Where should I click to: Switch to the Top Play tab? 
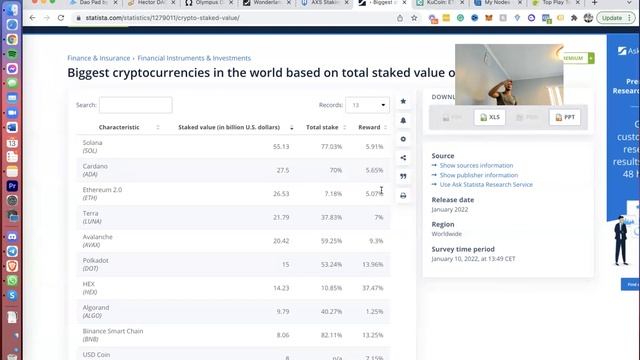pyautogui.click(x=555, y=3)
